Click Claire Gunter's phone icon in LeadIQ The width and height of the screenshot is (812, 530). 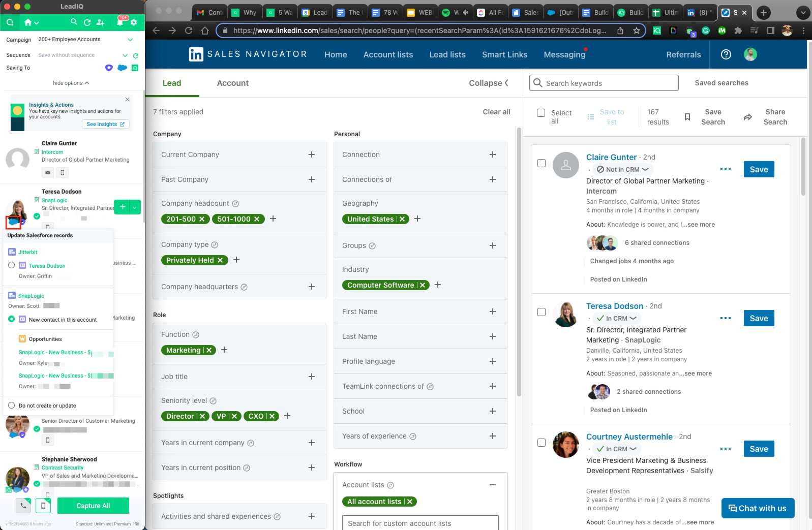63,172
